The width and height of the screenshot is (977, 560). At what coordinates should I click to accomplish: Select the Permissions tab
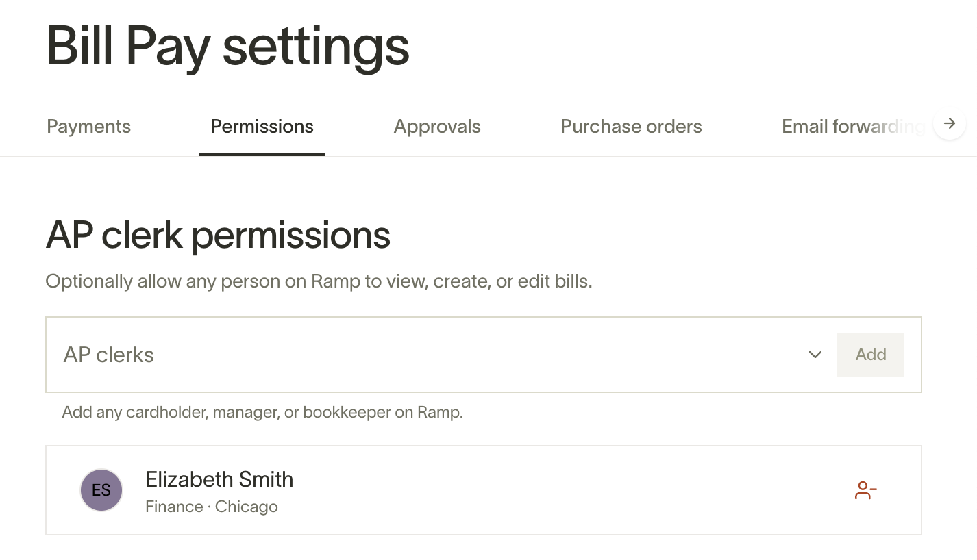[262, 127]
